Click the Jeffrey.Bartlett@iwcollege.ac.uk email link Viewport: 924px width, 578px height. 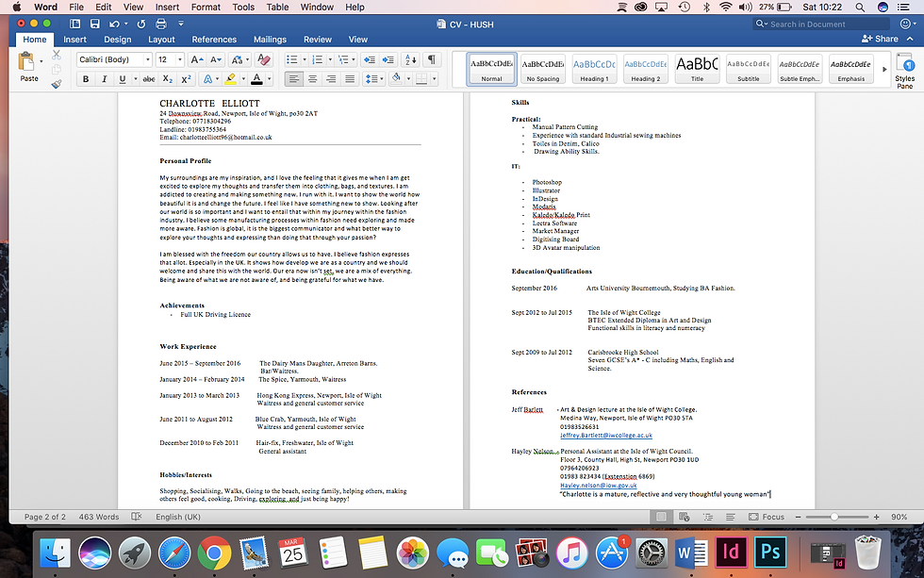[x=605, y=436]
